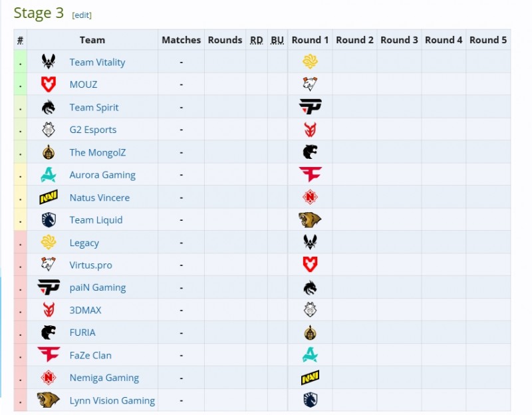The height and width of the screenshot is (415, 532).
Task: Click Legacy opponent logo in Round 1 column
Action: coord(310,62)
